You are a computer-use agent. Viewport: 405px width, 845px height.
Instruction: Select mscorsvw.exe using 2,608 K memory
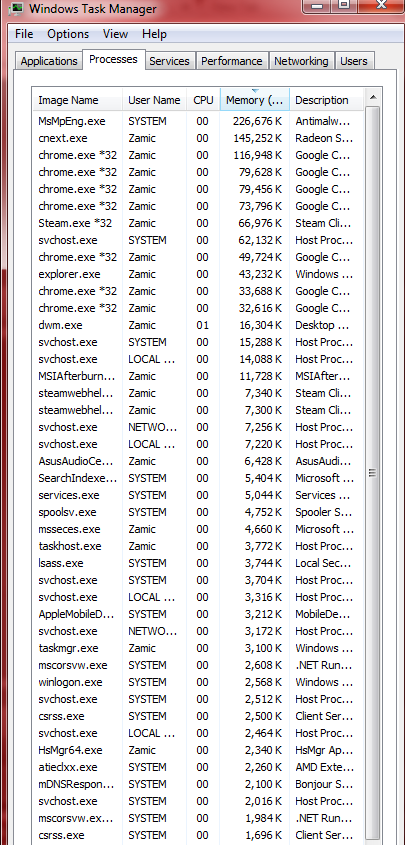[198, 665]
